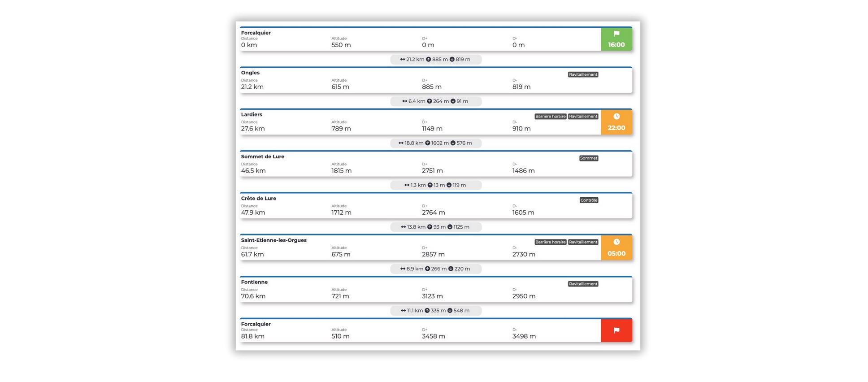
Task: Click the 1125 m descent arrow icon
Action: 450,227
